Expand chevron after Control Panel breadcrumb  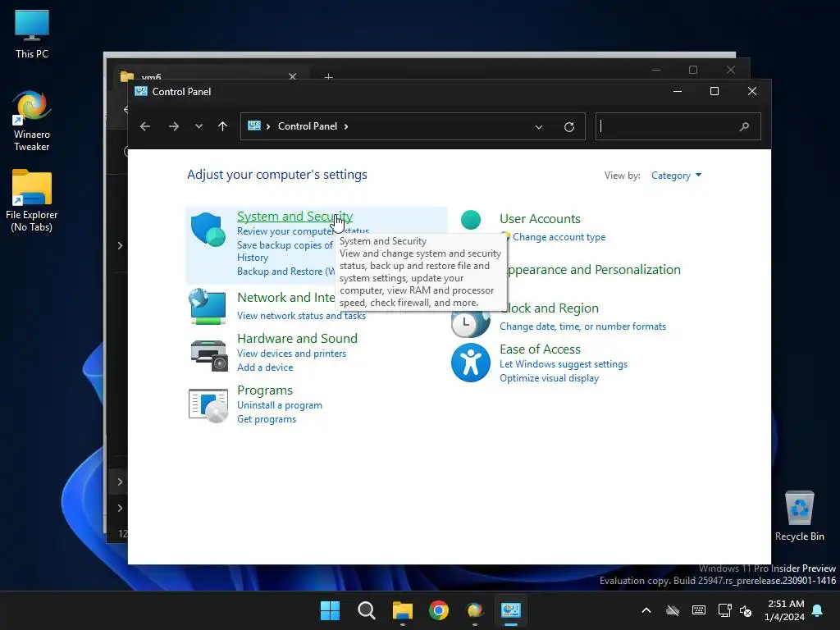pyautogui.click(x=346, y=126)
